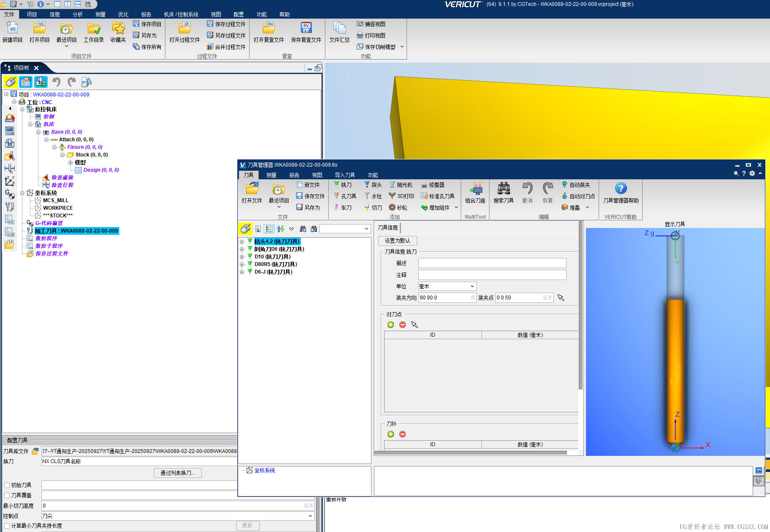Add a 铣刀 milling tool
This screenshot has width=770, height=532.
click(x=343, y=185)
